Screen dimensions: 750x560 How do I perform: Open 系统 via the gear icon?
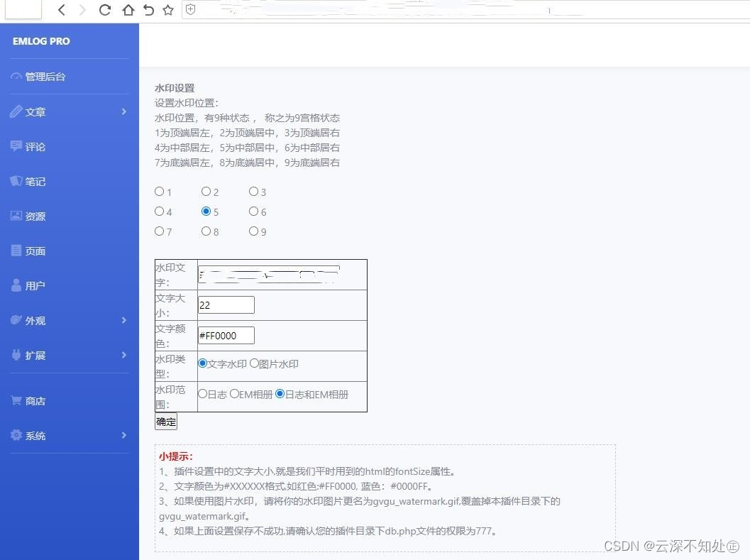17,436
